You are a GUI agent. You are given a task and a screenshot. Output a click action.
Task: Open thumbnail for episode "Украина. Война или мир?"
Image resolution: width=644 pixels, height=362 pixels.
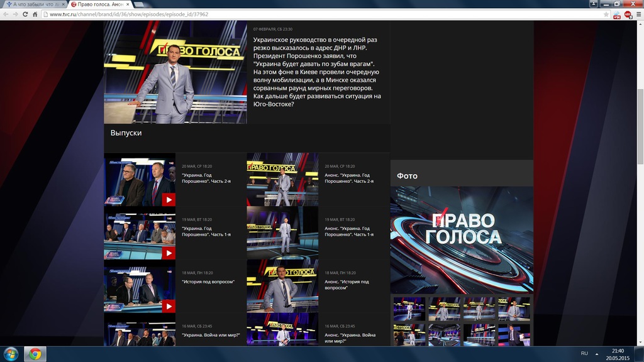(x=140, y=329)
